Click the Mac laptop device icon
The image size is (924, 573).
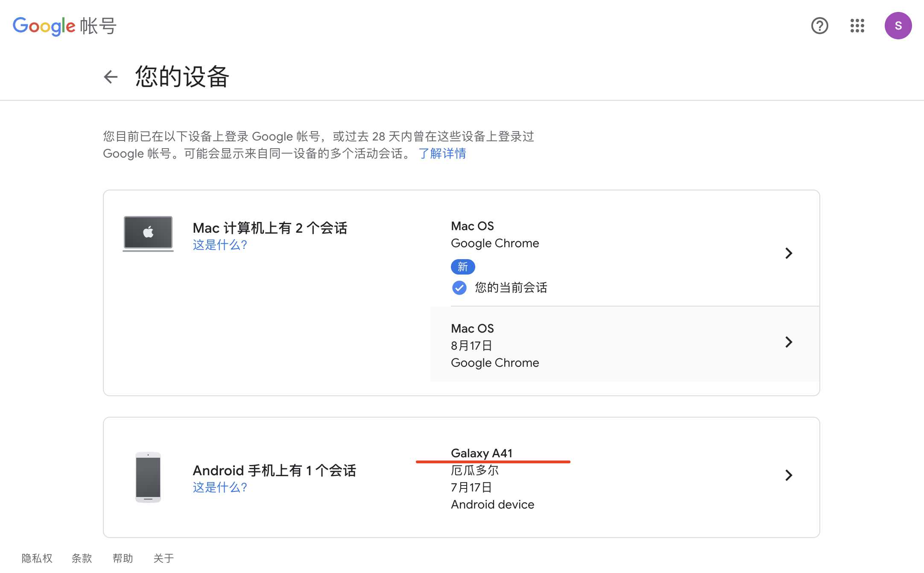(148, 233)
